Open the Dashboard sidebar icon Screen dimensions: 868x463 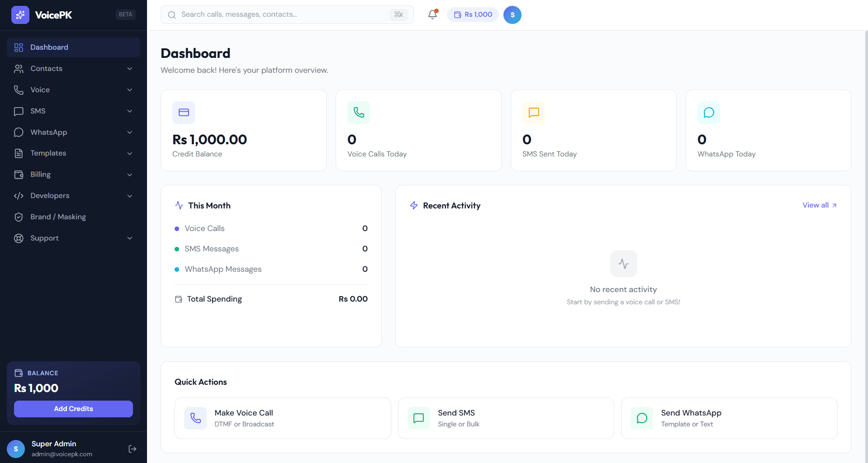(18, 47)
